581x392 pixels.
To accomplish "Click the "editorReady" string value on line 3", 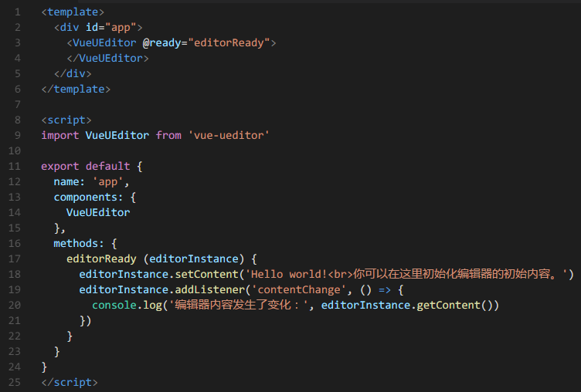I will click(x=229, y=43).
